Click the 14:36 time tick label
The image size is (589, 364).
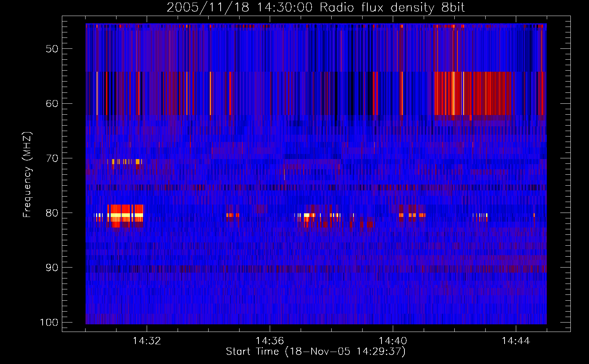(x=270, y=341)
